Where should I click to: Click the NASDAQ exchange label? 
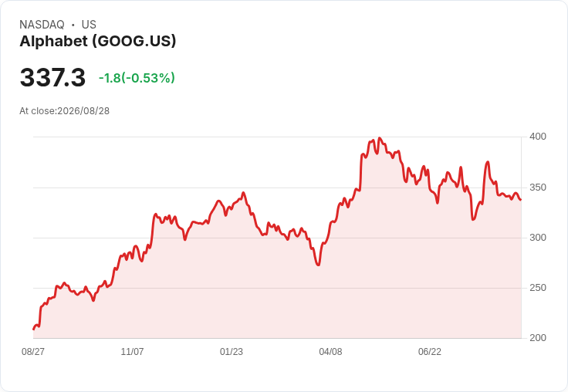click(42, 25)
